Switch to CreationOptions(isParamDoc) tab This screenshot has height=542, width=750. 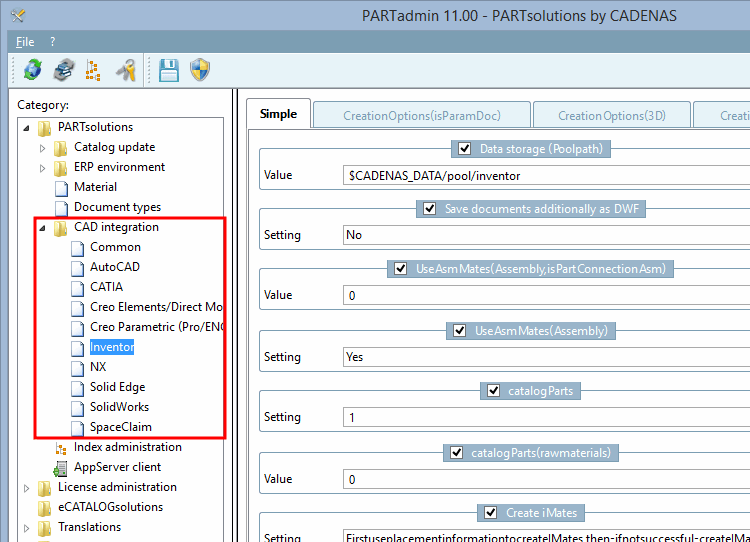[x=422, y=115]
